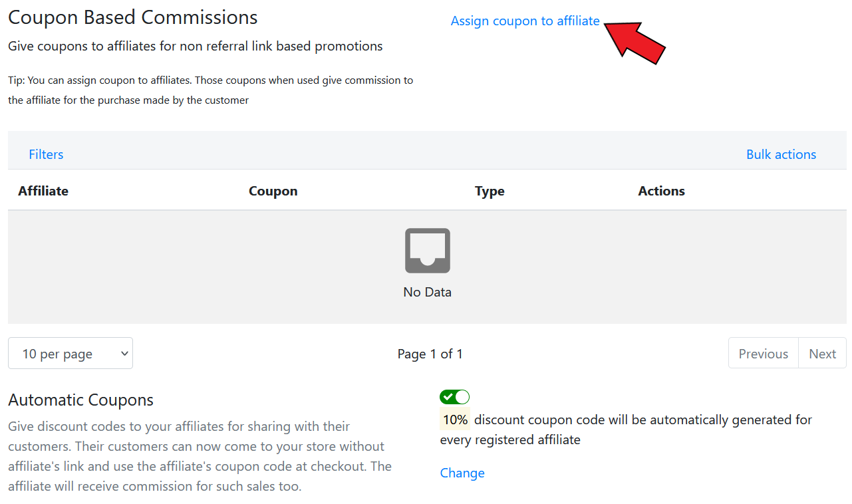
Task: Click the Change discount link
Action: click(x=462, y=473)
